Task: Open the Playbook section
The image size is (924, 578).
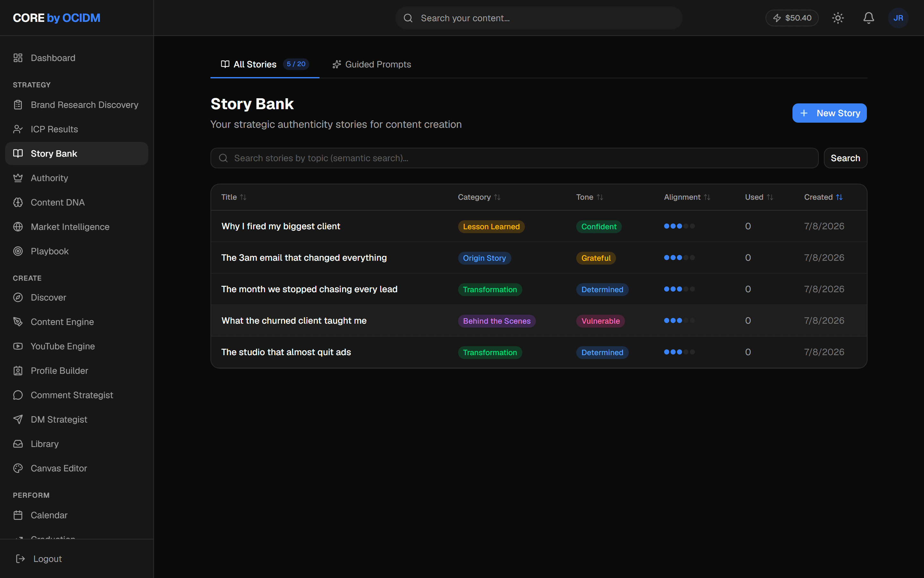Action: [x=76, y=251]
